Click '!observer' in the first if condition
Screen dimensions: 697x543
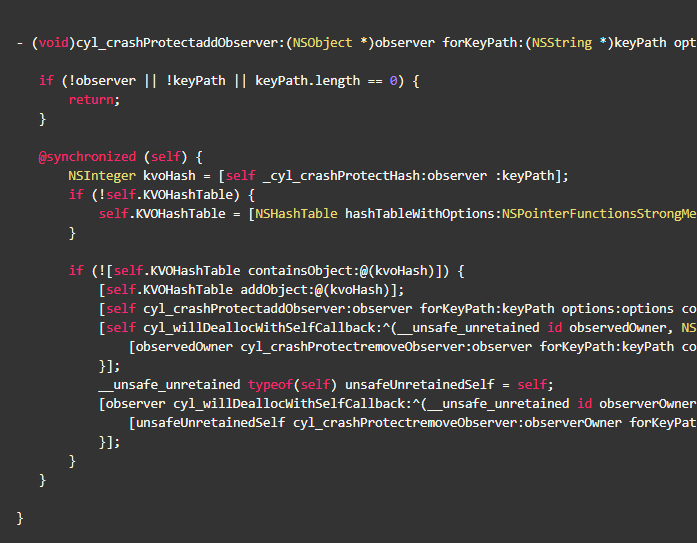[x=102, y=81]
